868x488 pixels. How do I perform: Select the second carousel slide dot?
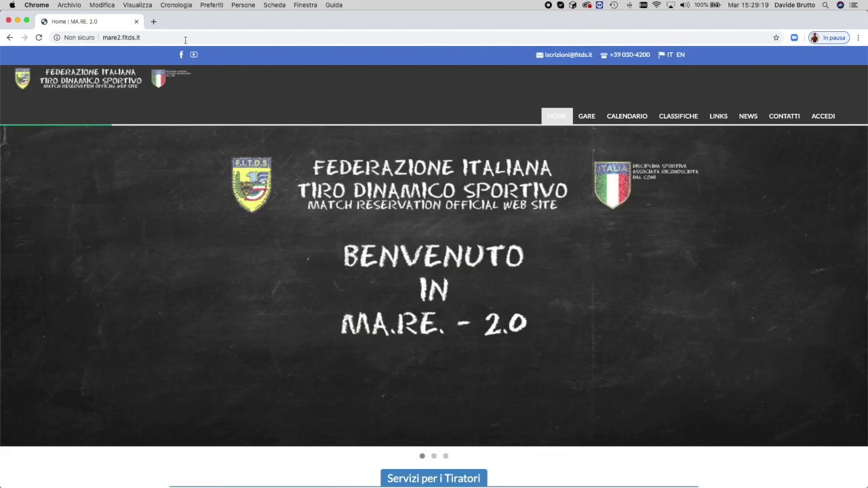[434, 456]
